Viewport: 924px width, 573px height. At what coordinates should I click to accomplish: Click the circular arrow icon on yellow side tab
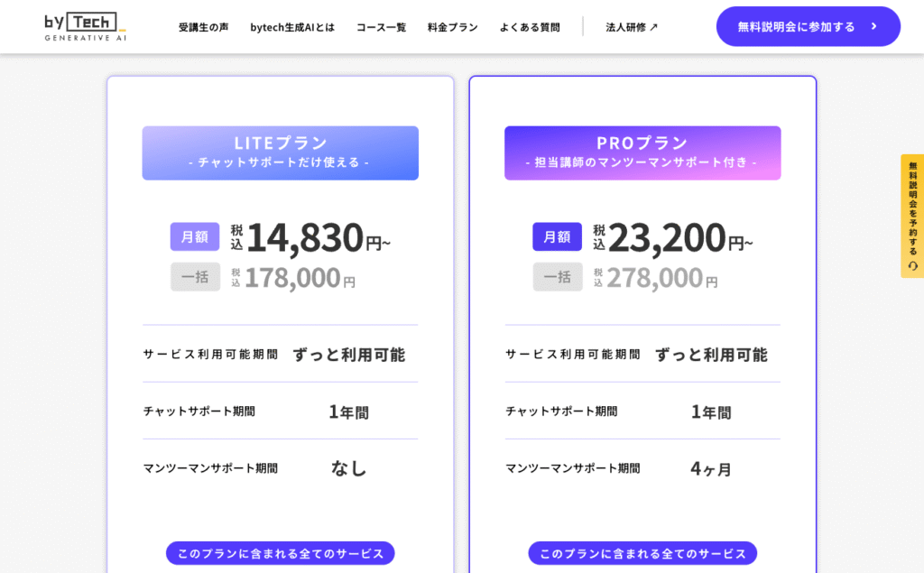point(913,266)
